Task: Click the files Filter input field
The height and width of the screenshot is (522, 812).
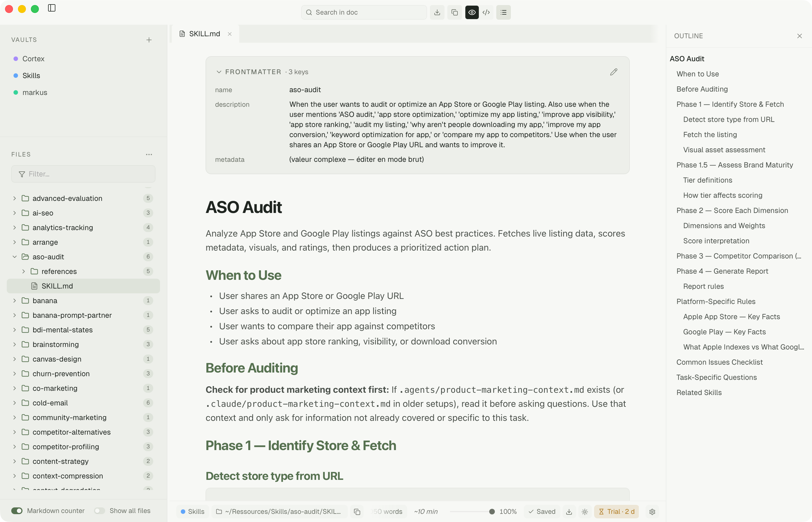Action: [x=83, y=174]
